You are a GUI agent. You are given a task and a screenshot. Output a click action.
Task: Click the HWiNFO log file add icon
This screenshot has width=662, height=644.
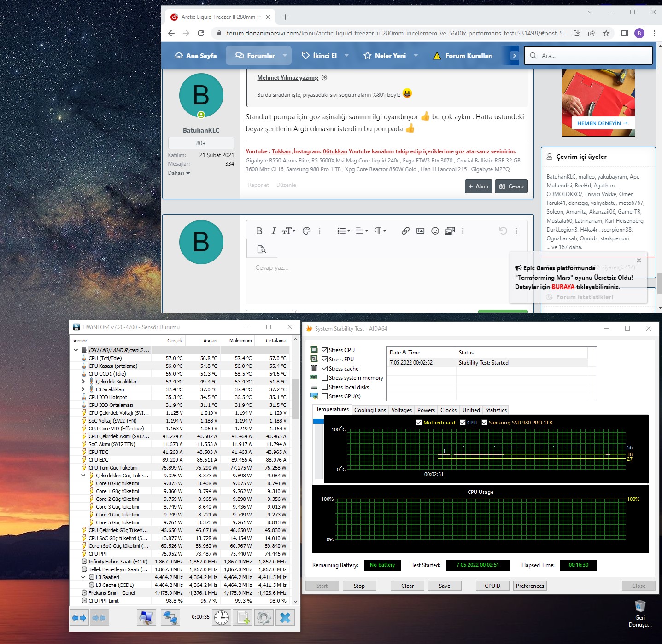(x=242, y=618)
